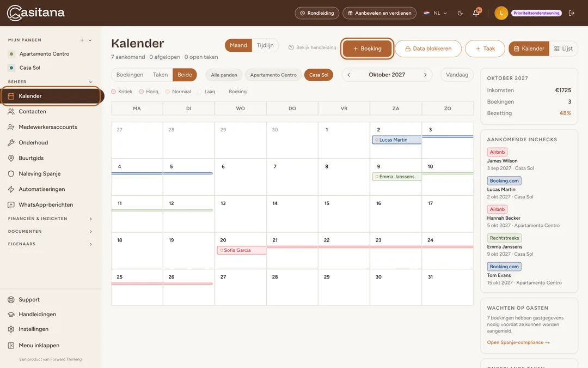This screenshot has height=368, width=588.
Task: Open Lucas Martin booking on October 2
Action: 397,140
